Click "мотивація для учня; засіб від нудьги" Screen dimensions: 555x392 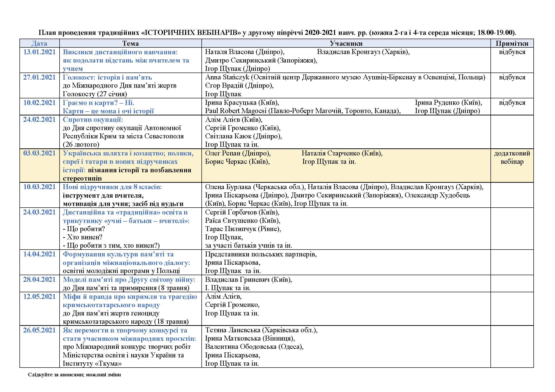point(123,204)
